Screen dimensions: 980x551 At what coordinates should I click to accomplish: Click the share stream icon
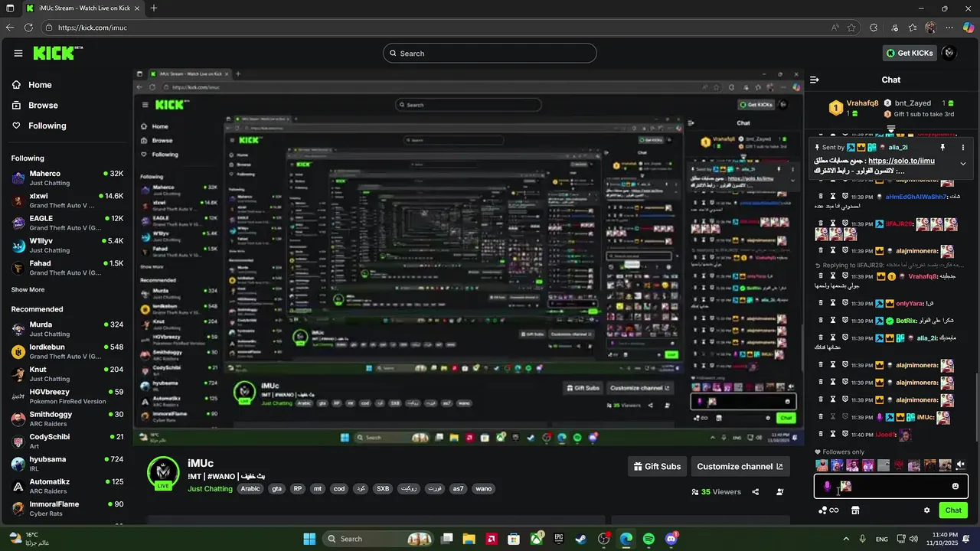point(756,492)
